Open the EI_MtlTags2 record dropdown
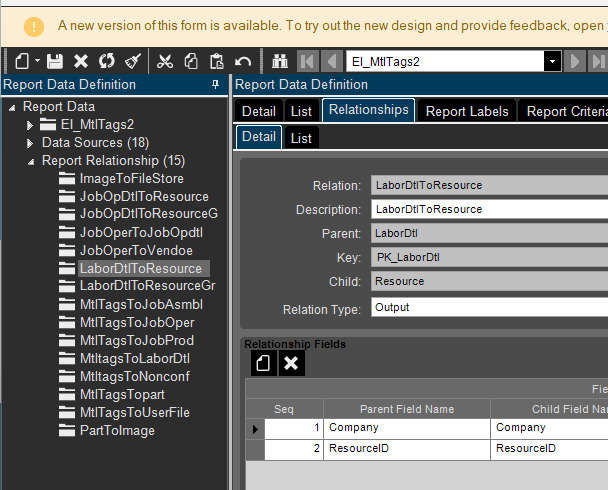Image resolution: width=608 pixels, height=490 pixels. pyautogui.click(x=552, y=61)
